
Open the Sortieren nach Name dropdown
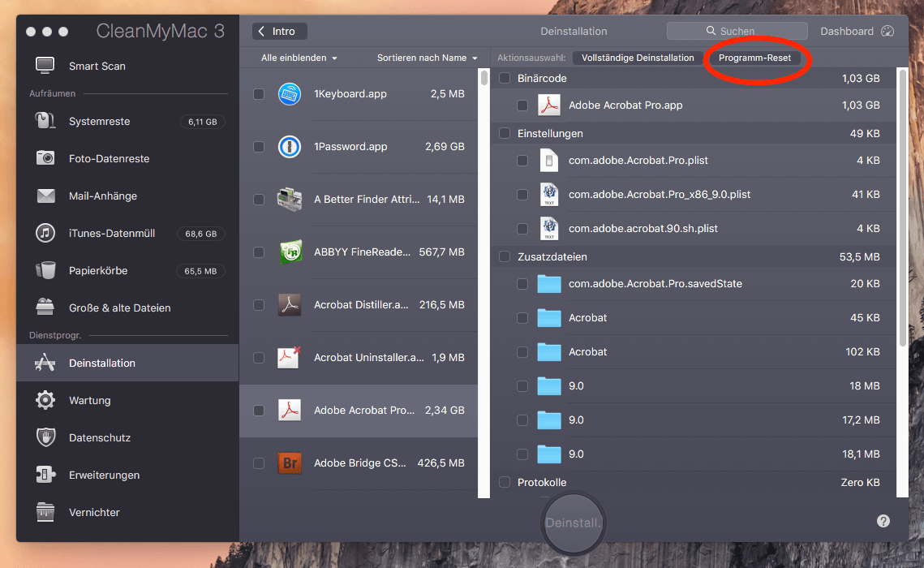tap(428, 58)
